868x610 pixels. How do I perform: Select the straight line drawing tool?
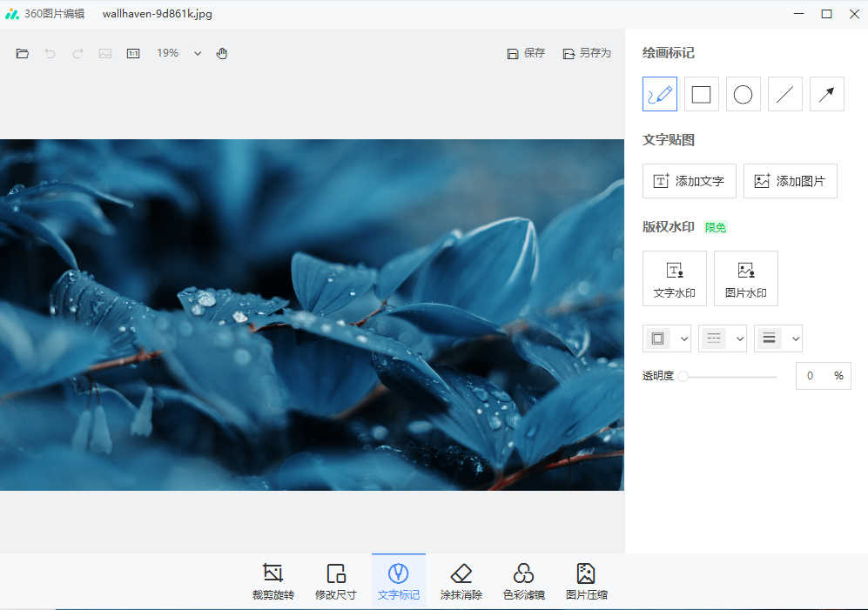tap(785, 94)
